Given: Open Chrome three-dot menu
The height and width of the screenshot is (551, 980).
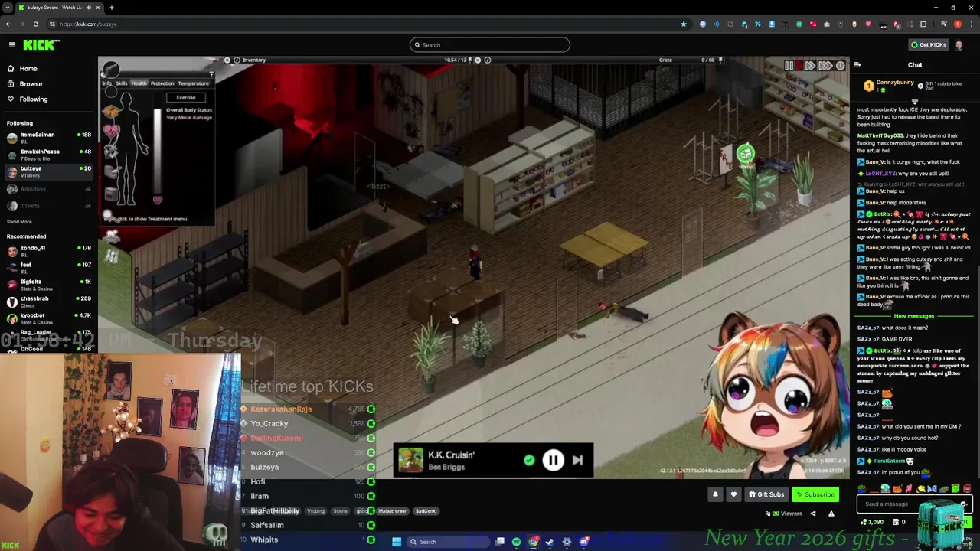Looking at the screenshot, I should [970, 24].
